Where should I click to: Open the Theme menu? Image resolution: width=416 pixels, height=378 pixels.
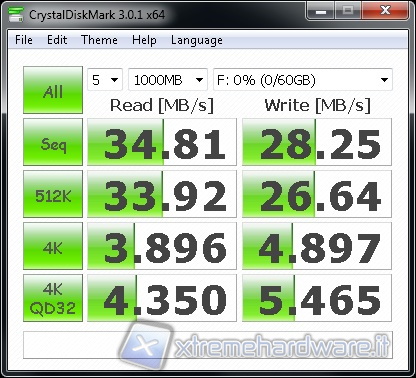(99, 40)
